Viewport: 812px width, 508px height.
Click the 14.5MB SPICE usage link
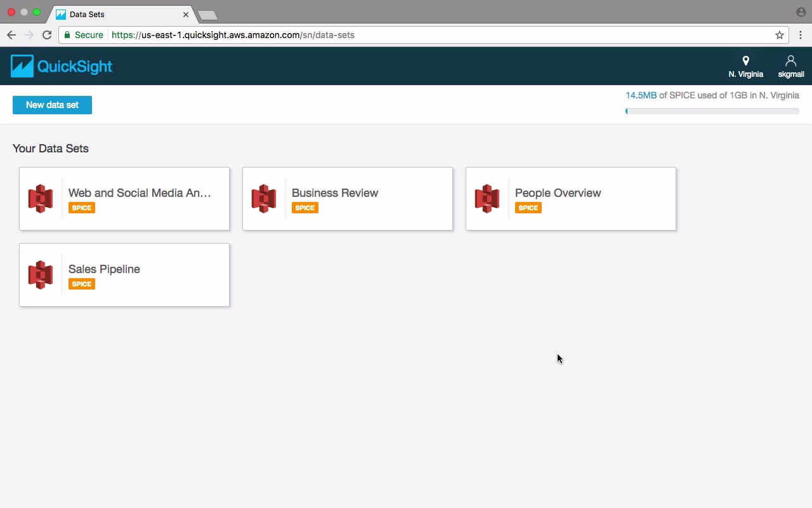coord(641,95)
